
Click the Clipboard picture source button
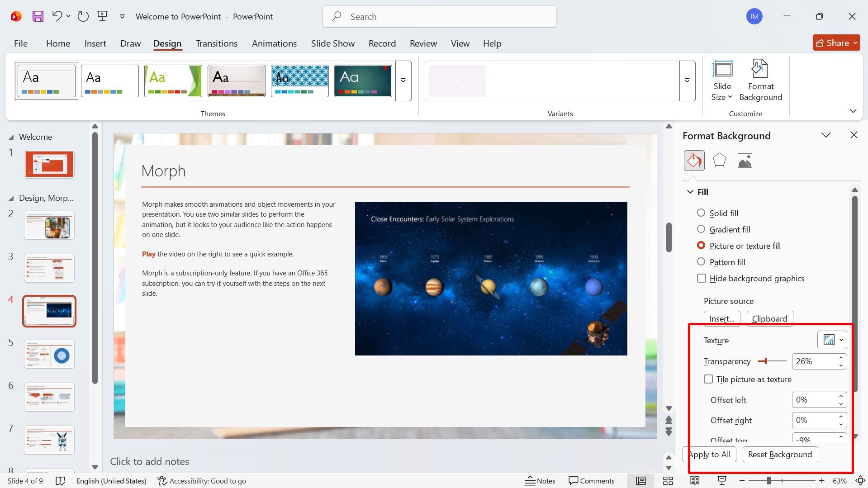click(769, 318)
